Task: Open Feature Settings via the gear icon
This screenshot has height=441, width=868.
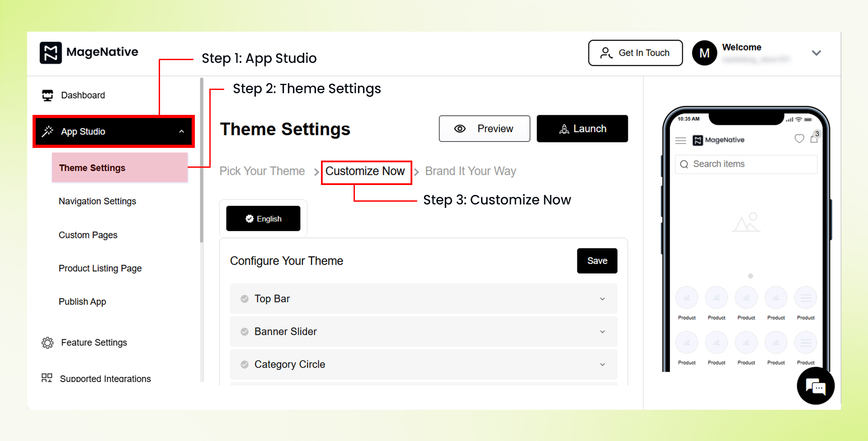Action: pyautogui.click(x=47, y=342)
